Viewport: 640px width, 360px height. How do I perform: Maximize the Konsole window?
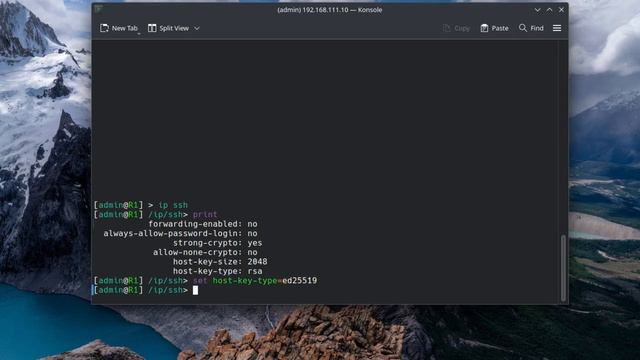549,10
